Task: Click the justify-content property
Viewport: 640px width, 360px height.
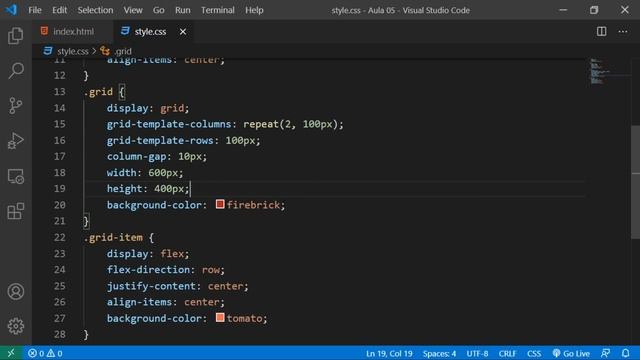Action: (151, 286)
